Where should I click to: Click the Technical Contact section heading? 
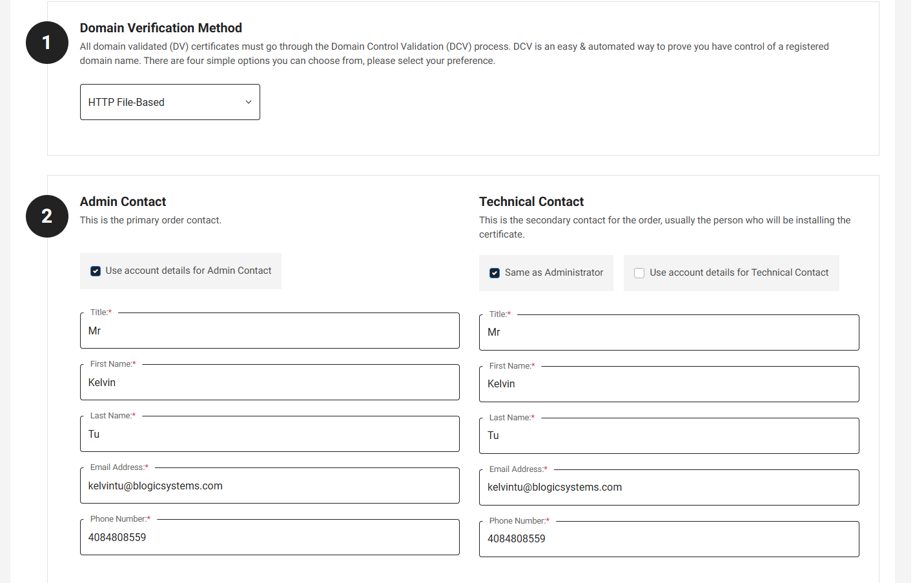pyautogui.click(x=531, y=201)
